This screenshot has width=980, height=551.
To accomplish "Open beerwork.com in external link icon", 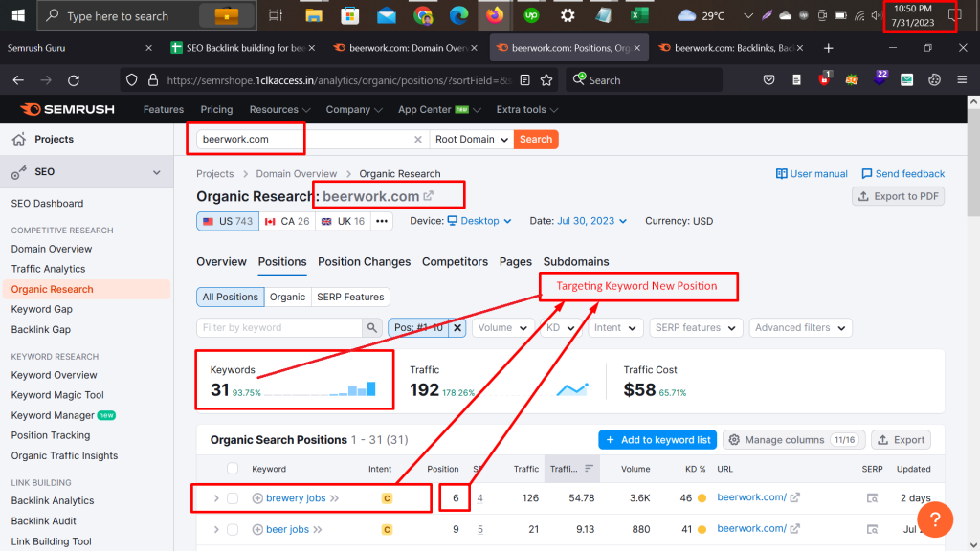I will [x=428, y=196].
